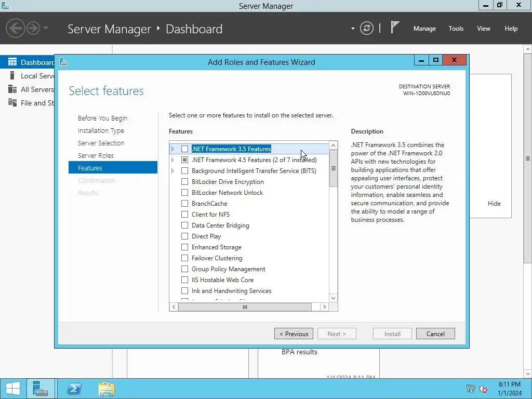The height and width of the screenshot is (399, 532).
Task: Check Data Center Bridging
Action: pos(184,225)
